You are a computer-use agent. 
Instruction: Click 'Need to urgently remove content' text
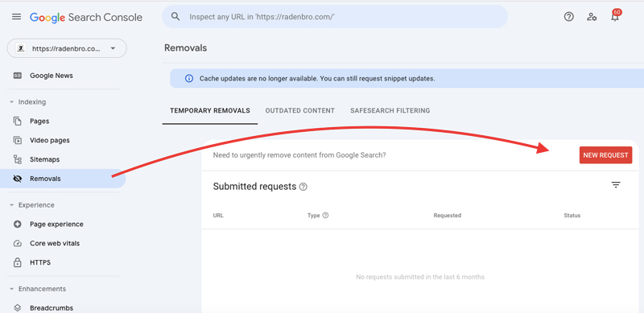(x=299, y=155)
